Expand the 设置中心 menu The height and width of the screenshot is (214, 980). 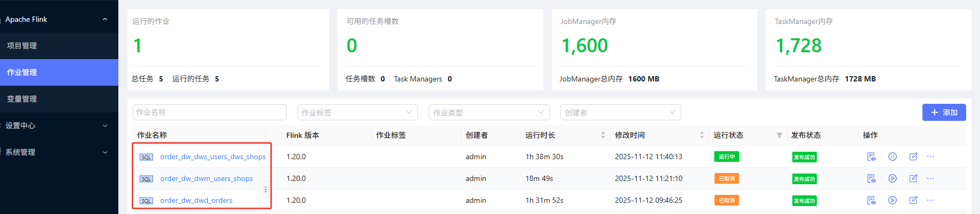click(x=105, y=126)
